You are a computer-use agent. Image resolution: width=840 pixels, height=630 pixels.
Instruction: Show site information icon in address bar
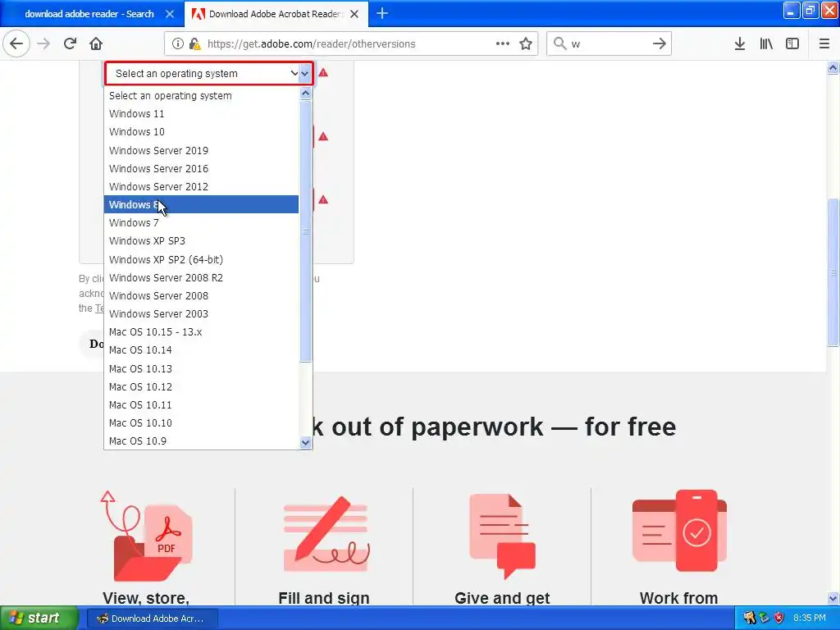tap(178, 44)
